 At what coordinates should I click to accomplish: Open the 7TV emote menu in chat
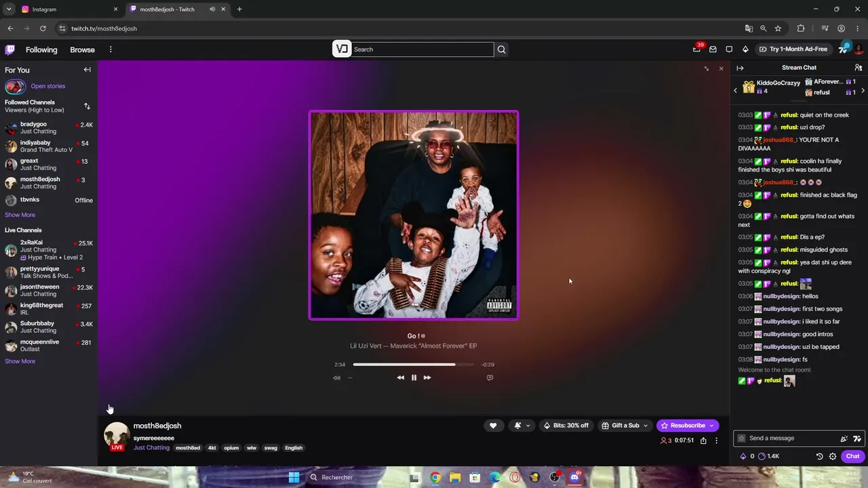coord(857,439)
